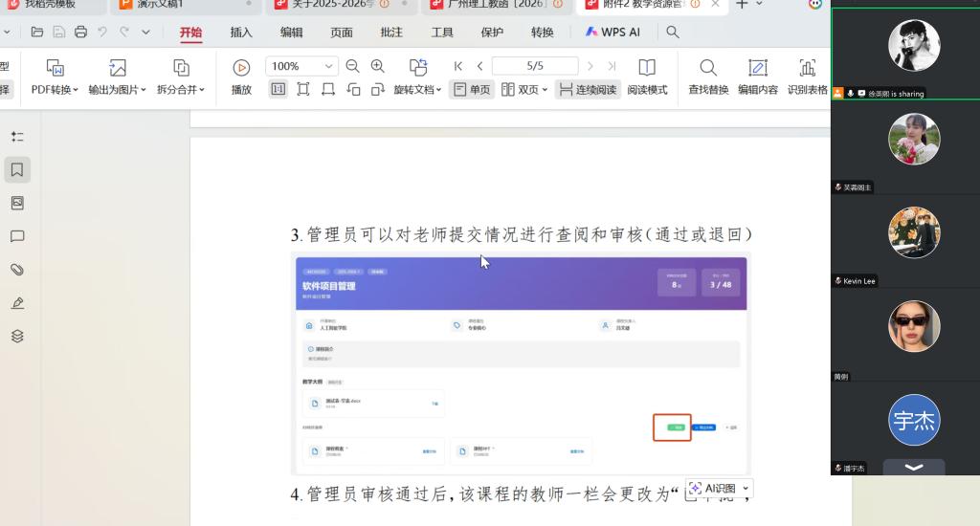
Task: Toggle 连续阅读 continuous reading mode
Action: click(x=588, y=89)
